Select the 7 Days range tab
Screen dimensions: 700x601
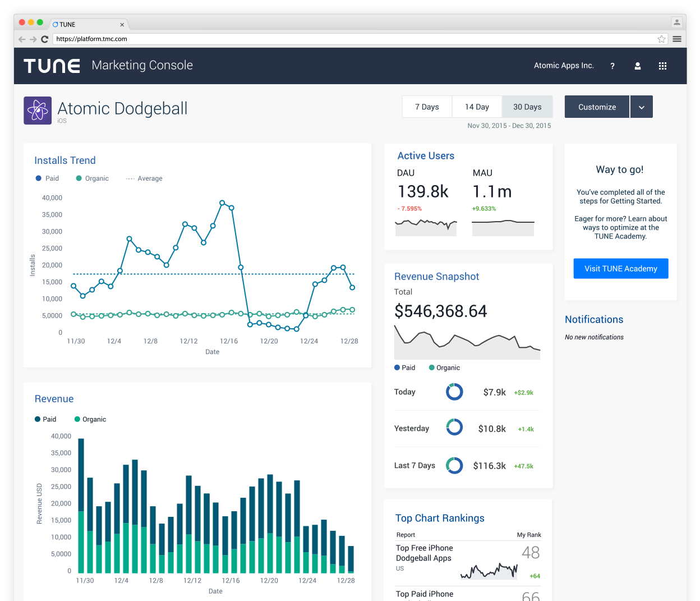(x=427, y=107)
